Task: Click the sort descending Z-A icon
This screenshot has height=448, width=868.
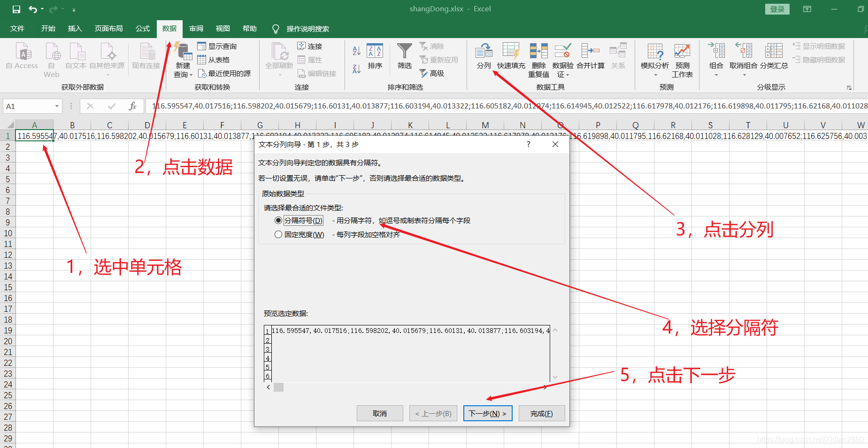Action: point(356,69)
